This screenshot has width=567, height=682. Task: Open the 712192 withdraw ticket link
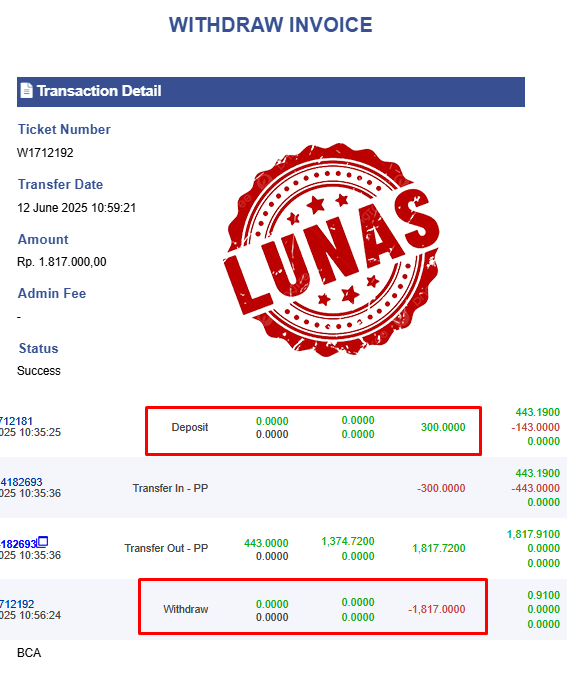pyautogui.click(x=17, y=604)
